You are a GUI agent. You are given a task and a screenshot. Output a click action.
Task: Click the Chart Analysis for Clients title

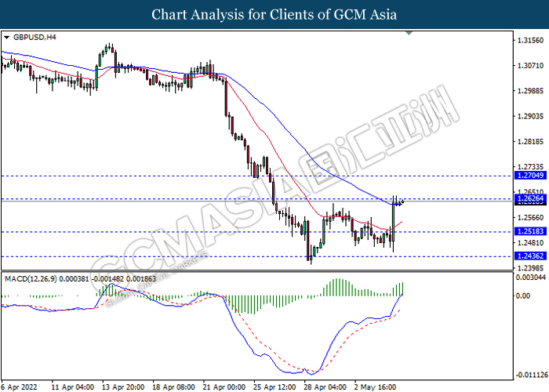274,15
